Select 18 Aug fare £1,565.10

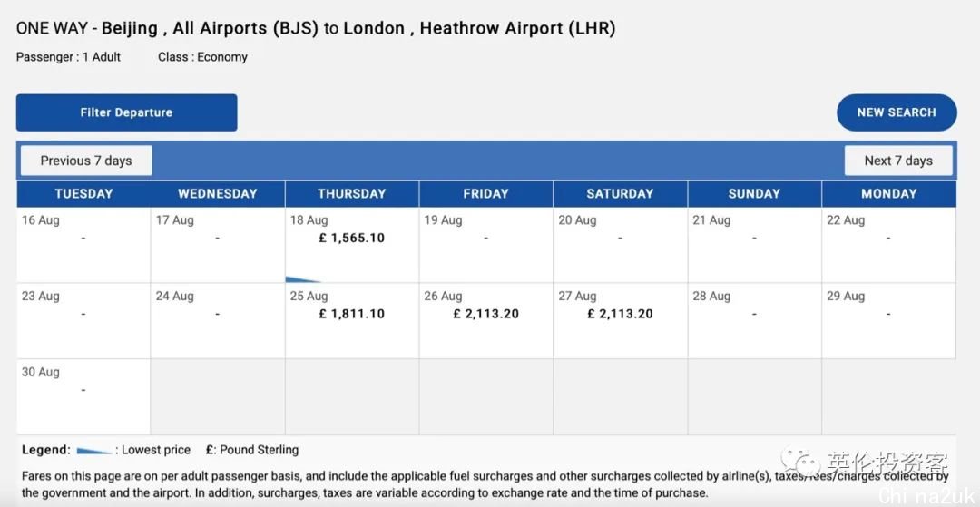(352, 238)
